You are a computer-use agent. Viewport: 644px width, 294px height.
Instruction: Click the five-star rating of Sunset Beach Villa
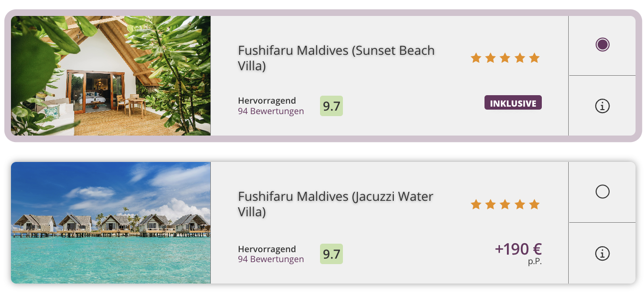505,58
